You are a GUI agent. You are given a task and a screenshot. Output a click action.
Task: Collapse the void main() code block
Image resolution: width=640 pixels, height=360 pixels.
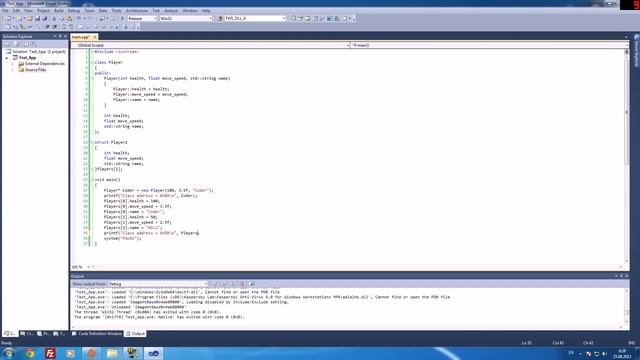pos(93,180)
